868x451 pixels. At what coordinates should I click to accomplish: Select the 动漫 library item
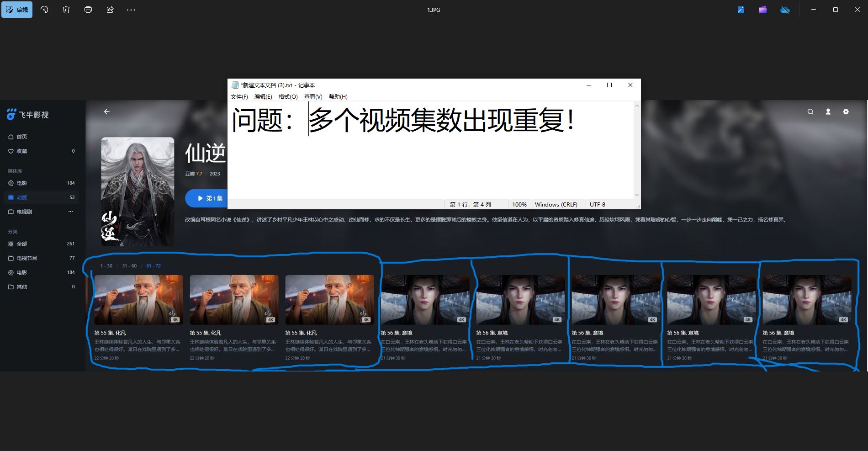tap(41, 197)
